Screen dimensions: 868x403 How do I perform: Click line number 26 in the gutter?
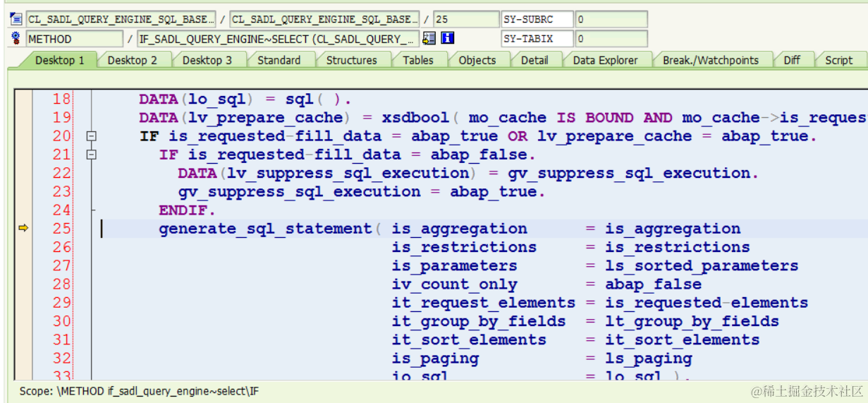[61, 247]
